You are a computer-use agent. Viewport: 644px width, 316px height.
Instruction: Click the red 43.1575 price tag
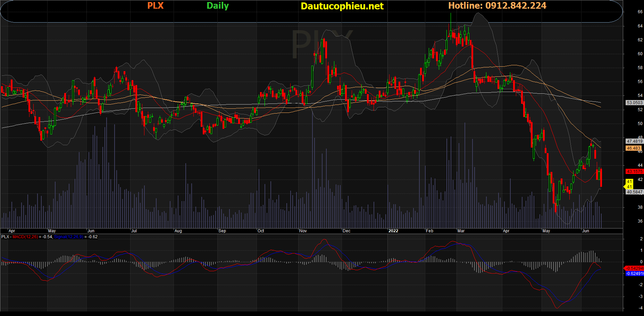pos(634,172)
